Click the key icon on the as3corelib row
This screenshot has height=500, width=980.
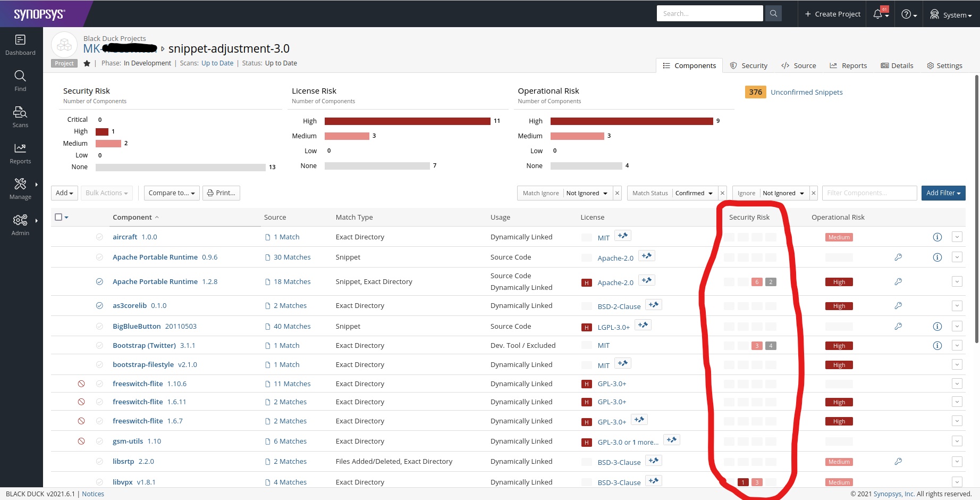click(898, 305)
